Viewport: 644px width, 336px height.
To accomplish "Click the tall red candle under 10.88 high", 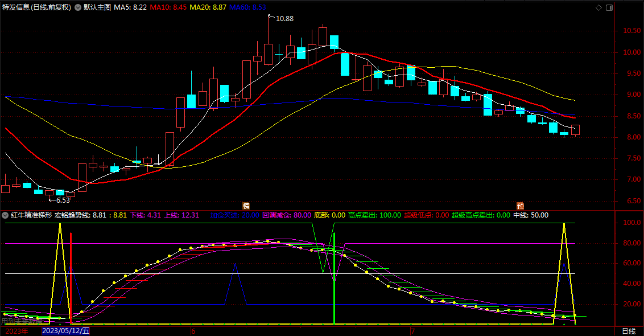I will tap(268, 54).
